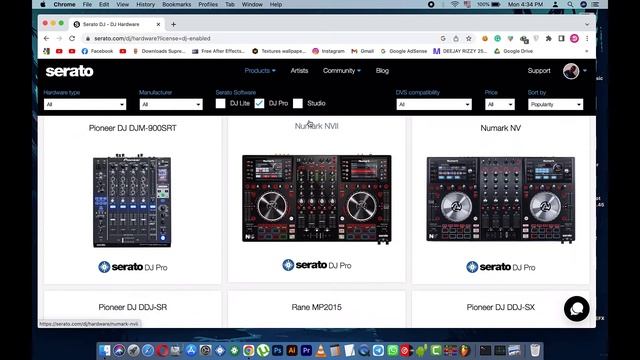This screenshot has width=640, height=360.
Task: Reload the page with the refresh icon
Action: 72,38
